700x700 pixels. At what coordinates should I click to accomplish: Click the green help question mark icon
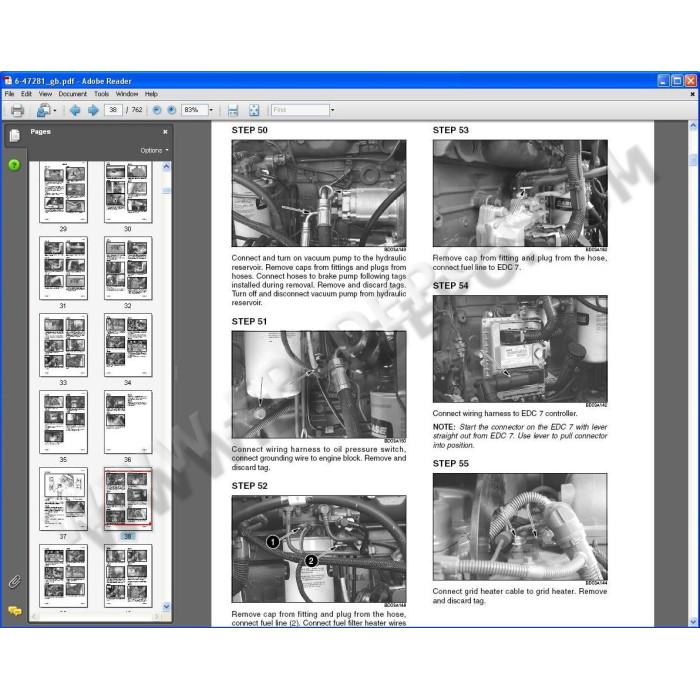tap(14, 165)
